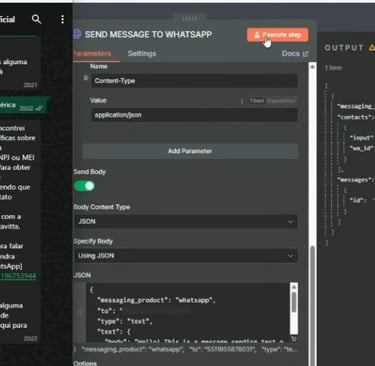Click the globe icon beside the node title
The height and width of the screenshot is (366, 375).
77,34
